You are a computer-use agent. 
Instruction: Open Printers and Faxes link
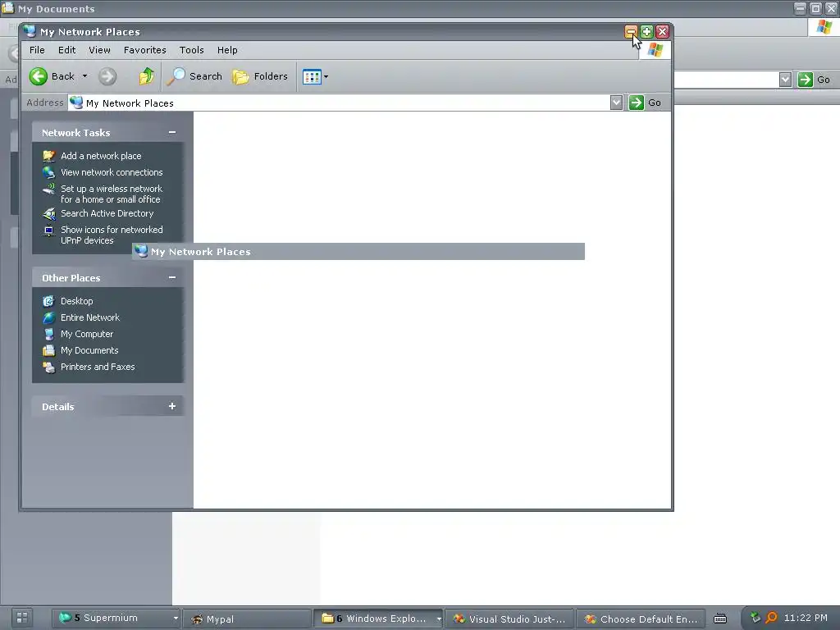pos(98,367)
